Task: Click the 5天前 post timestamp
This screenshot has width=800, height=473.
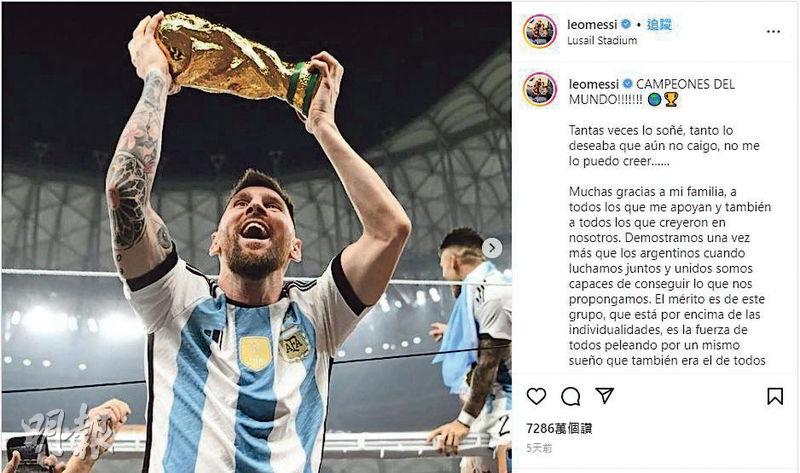Action: click(x=540, y=446)
